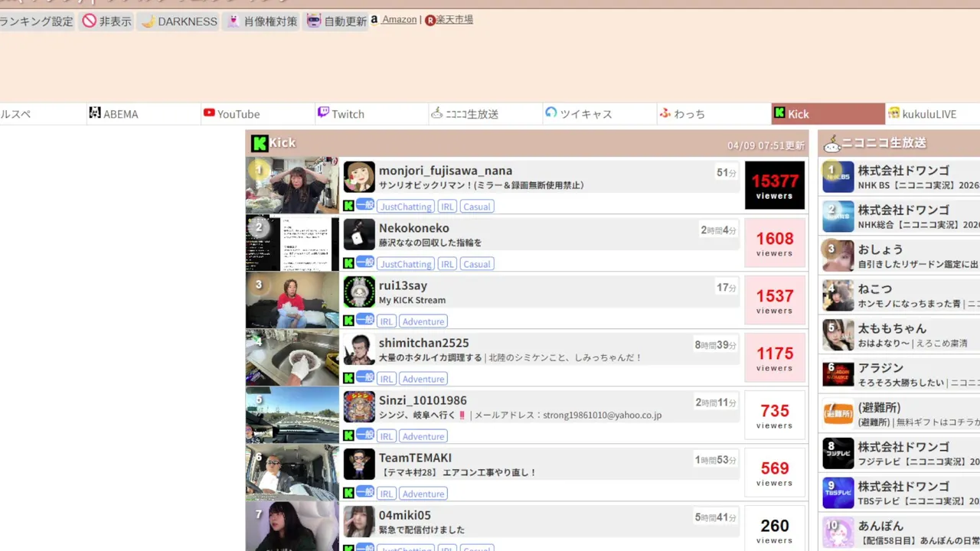980x551 pixels.
Task: Click ねこつ avatar in Niconico list
Action: pyautogui.click(x=838, y=295)
